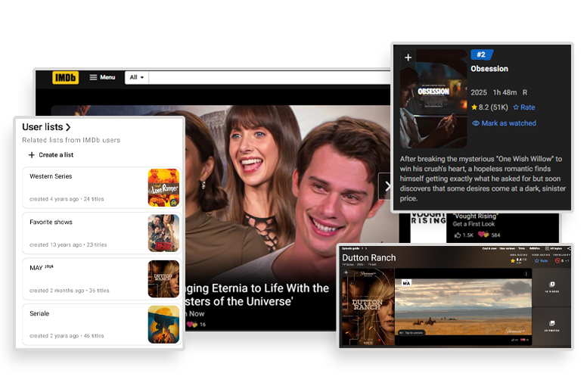Go to next slide in hero carousel
The width and height of the screenshot is (587, 392).
coord(387,186)
